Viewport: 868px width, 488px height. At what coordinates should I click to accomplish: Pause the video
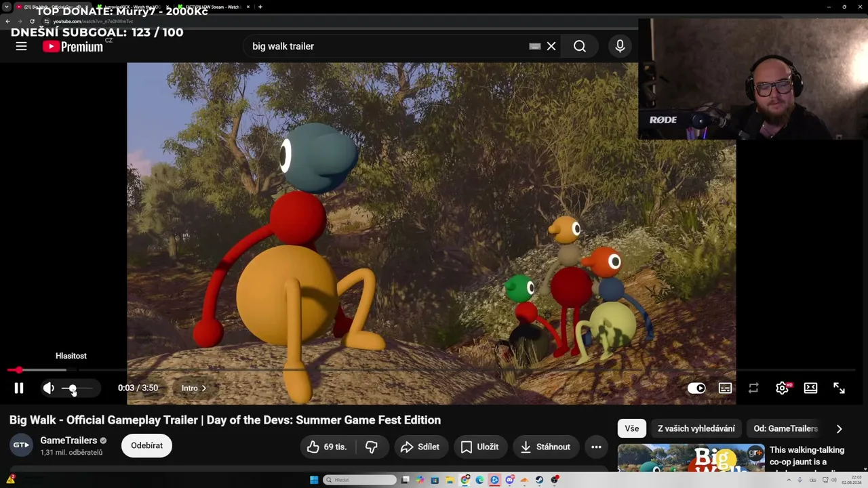coord(19,388)
